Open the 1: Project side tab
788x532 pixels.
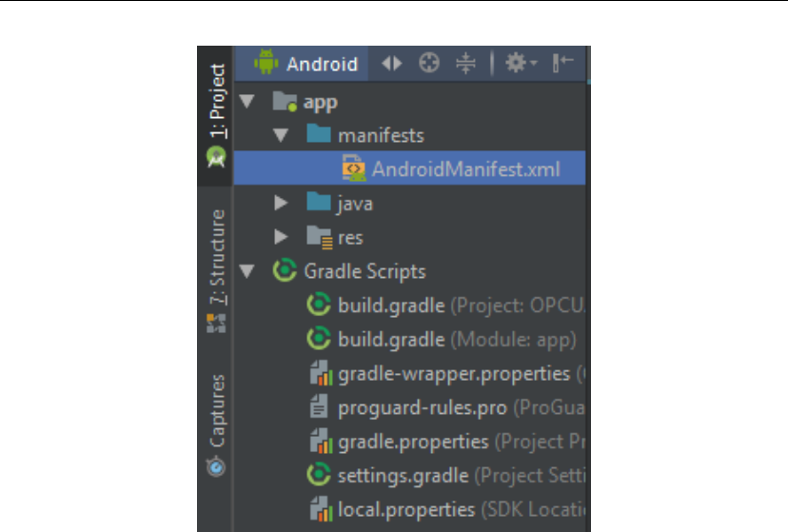(217, 116)
